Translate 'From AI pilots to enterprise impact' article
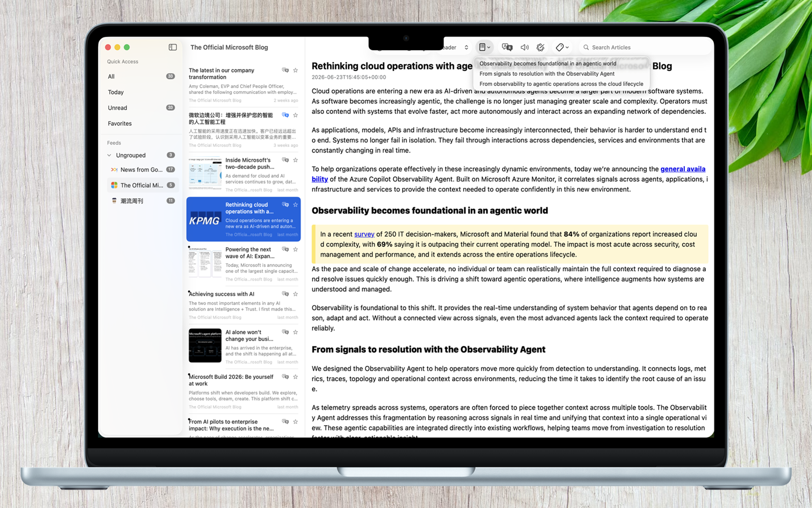Image resolution: width=812 pixels, height=508 pixels. [285, 421]
